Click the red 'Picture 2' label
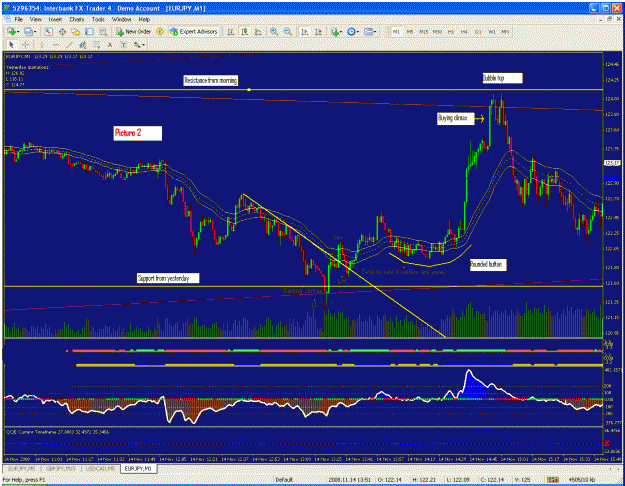This screenshot has width=625, height=486. click(x=138, y=133)
